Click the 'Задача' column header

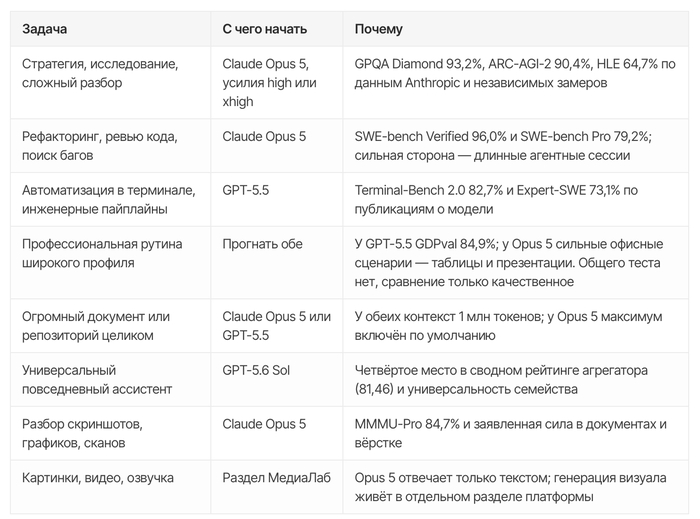110,29
